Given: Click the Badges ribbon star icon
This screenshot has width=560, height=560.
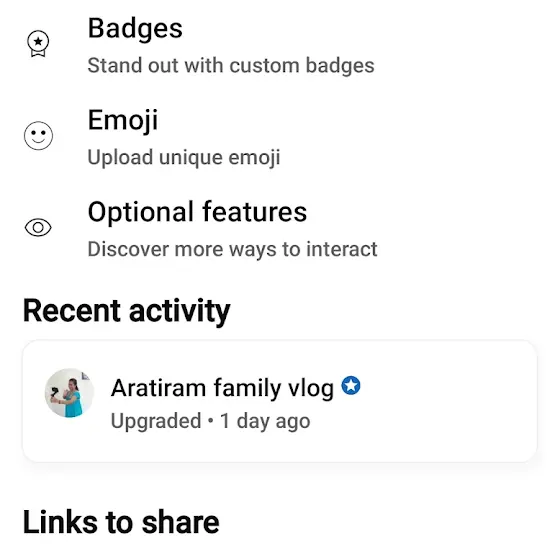Looking at the screenshot, I should (38, 44).
